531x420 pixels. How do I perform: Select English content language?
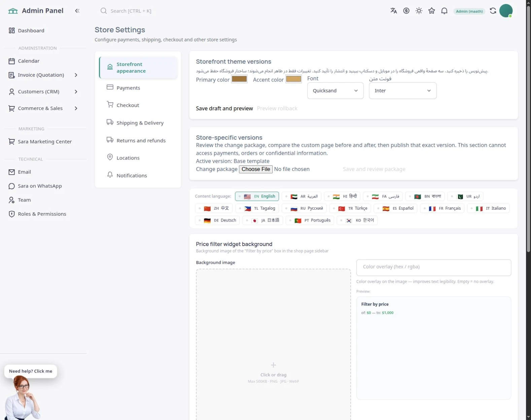coord(257,196)
